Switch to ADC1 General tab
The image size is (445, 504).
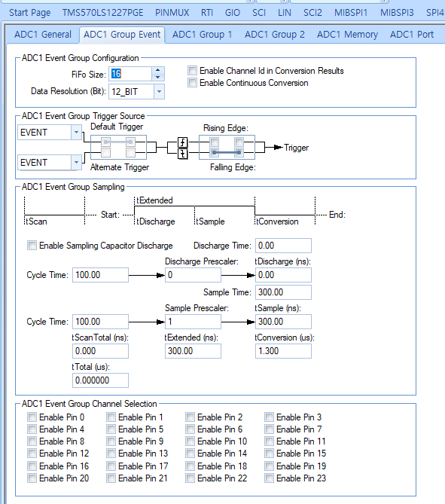[43, 35]
